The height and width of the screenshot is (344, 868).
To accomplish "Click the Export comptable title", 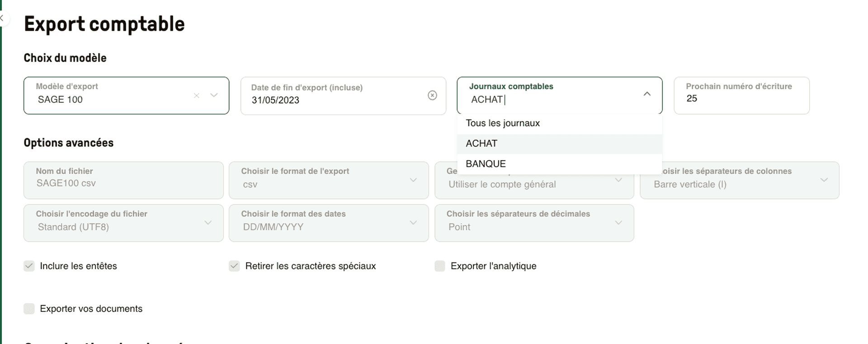I will point(104,24).
